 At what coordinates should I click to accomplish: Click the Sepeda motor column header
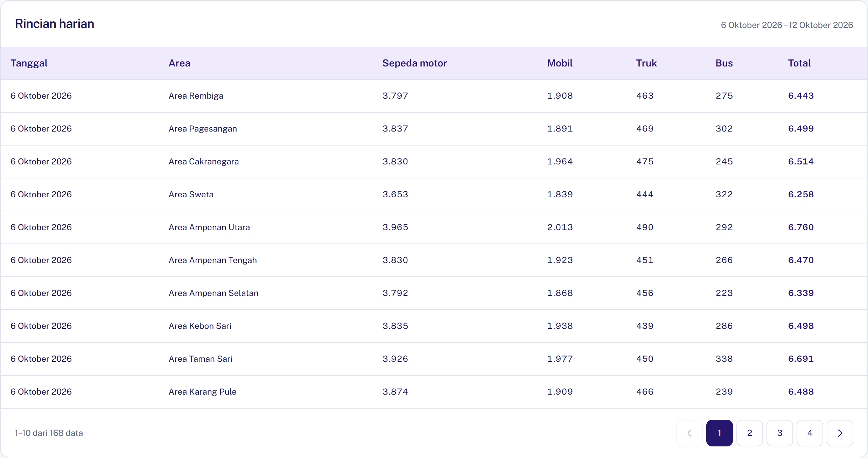coord(415,63)
